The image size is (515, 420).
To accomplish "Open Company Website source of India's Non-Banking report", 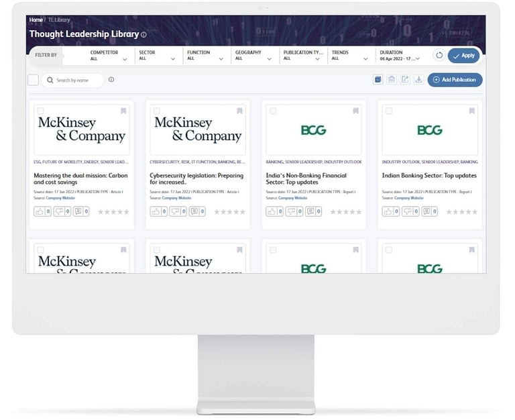I will pyautogui.click(x=292, y=198).
